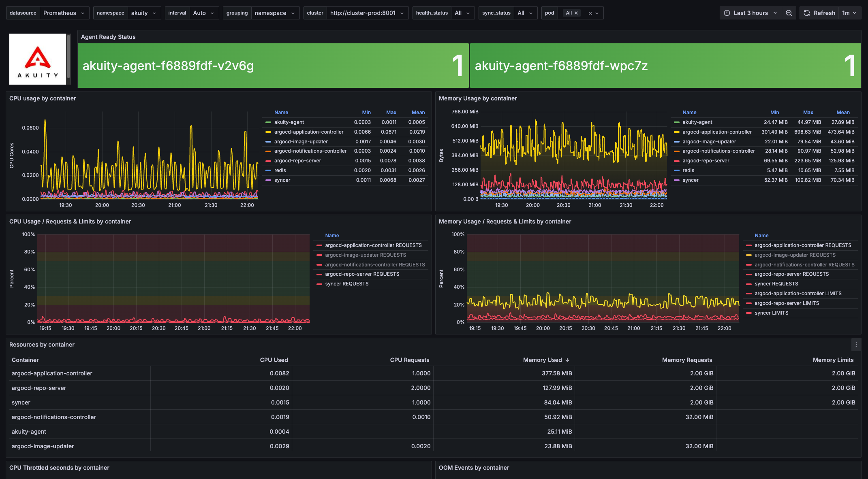Screen dimensions: 868x479
Task: Open the health_status All dropdown
Action: click(x=462, y=13)
